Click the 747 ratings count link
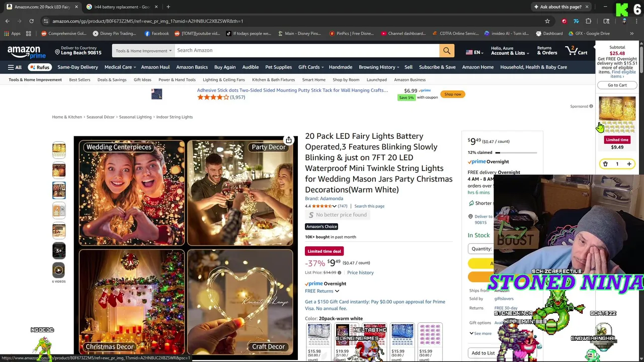 coord(343,206)
